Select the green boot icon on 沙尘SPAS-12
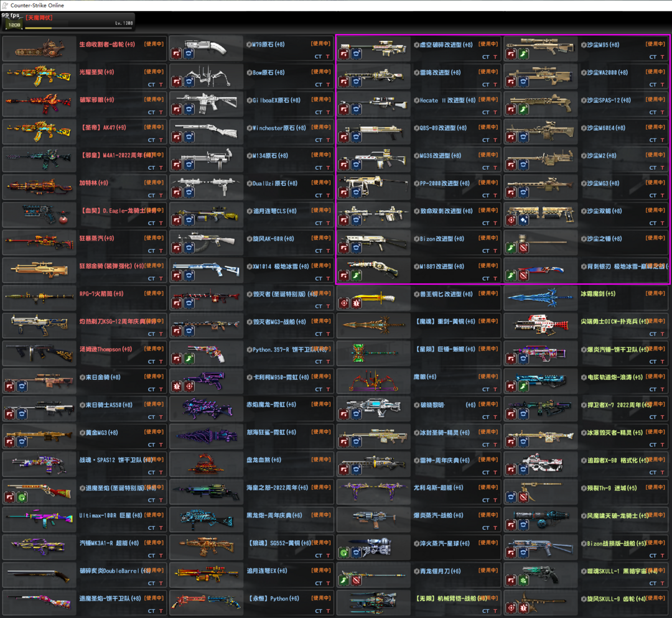Screen dimensions: 672x618 [x=523, y=109]
